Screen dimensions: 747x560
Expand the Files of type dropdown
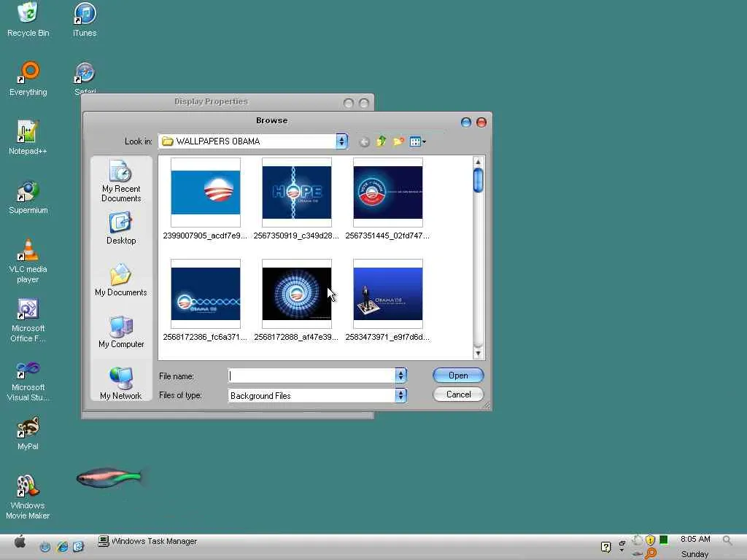(400, 395)
